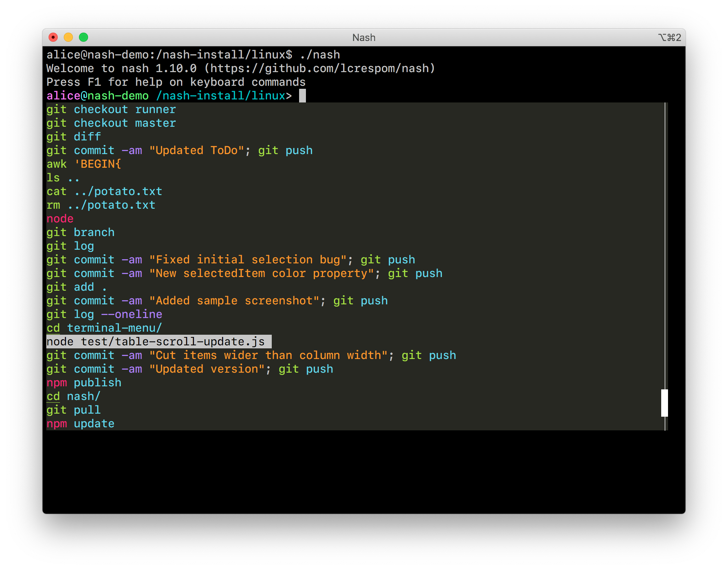Screen dimensions: 728x570
Task: Select the 'npm publish' entry
Action: [84, 383]
